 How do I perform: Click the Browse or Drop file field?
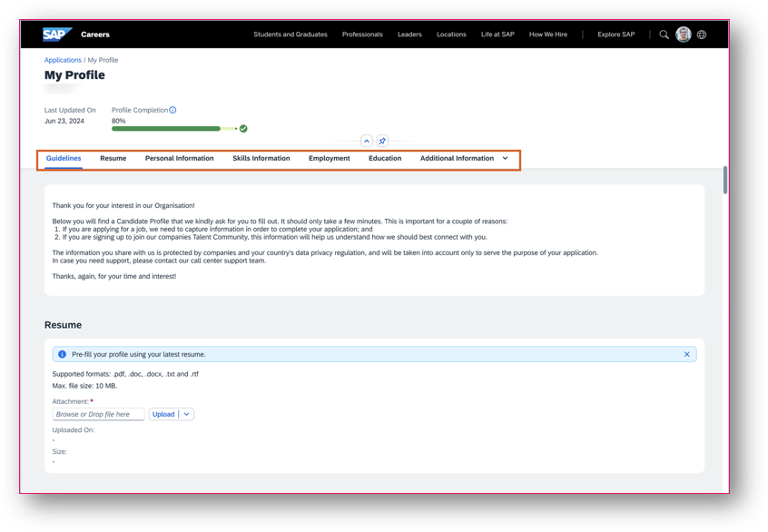pyautogui.click(x=98, y=414)
